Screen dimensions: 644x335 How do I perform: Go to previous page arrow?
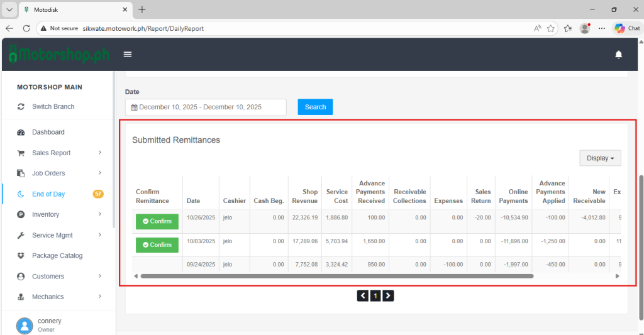[363, 295]
